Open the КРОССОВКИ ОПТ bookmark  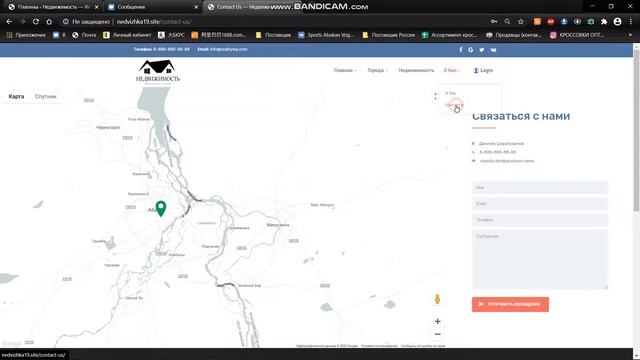click(577, 35)
